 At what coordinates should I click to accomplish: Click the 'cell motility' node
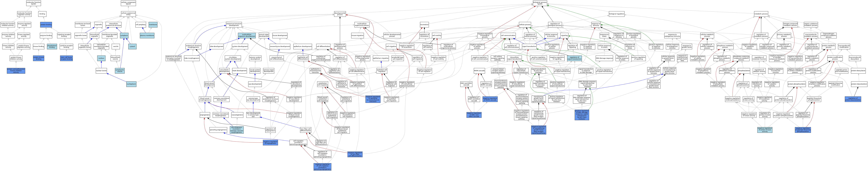coord(437,35)
